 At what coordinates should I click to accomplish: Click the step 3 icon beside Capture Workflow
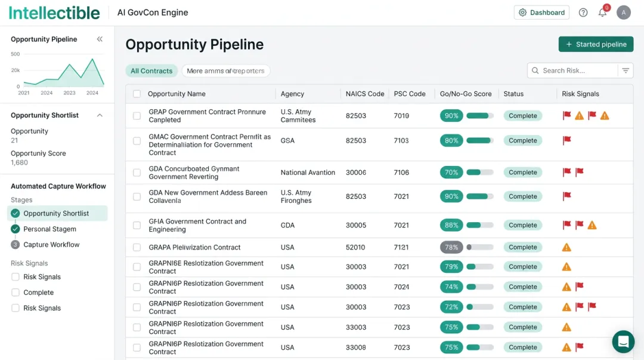(15, 244)
